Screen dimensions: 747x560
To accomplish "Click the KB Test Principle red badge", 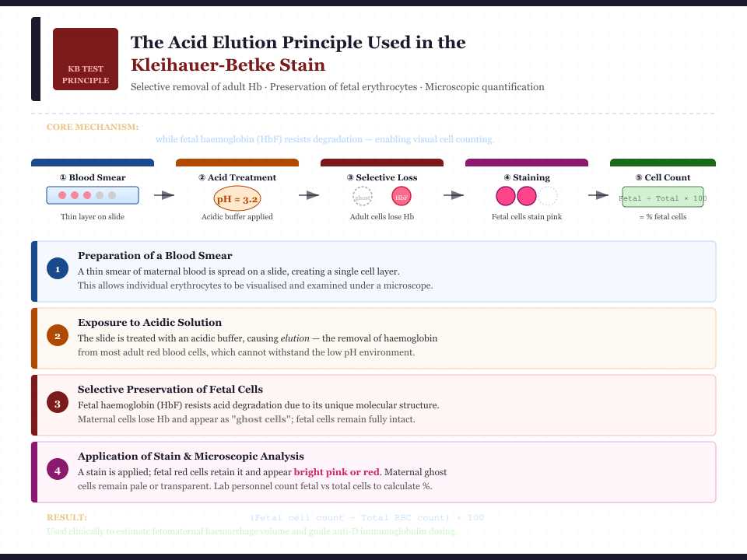I will (x=86, y=59).
